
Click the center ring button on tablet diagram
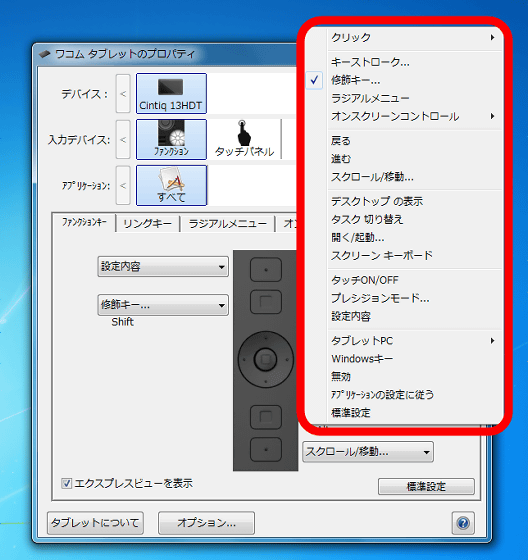click(265, 359)
